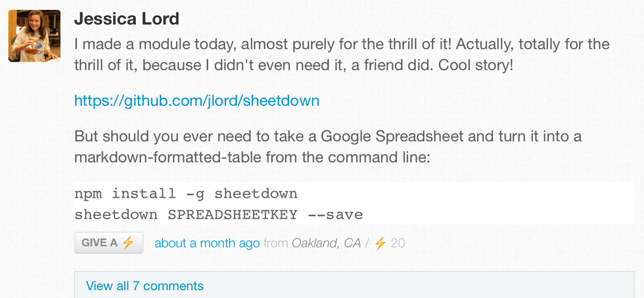644x298 pixels.
Task: Click the sheetdown SPREADSHEETKEY --save code line
Action: click(x=219, y=215)
